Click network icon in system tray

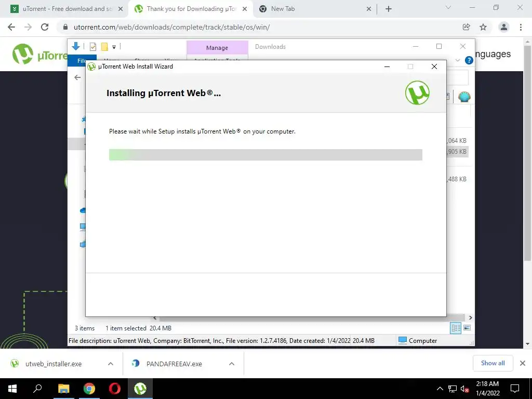pyautogui.click(x=453, y=389)
